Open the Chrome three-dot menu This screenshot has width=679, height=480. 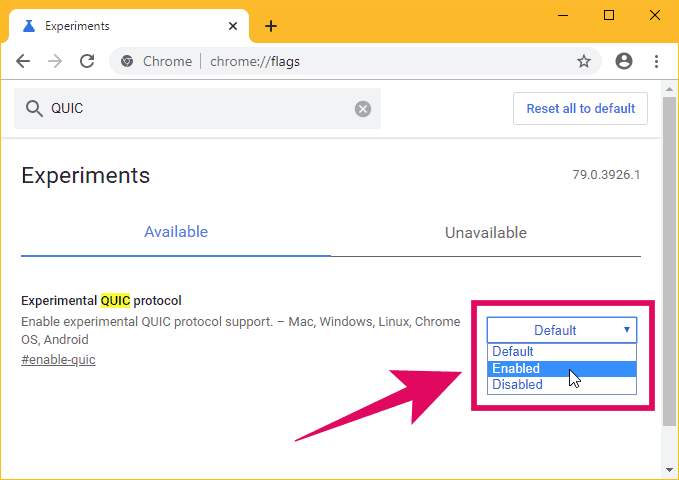click(x=656, y=62)
